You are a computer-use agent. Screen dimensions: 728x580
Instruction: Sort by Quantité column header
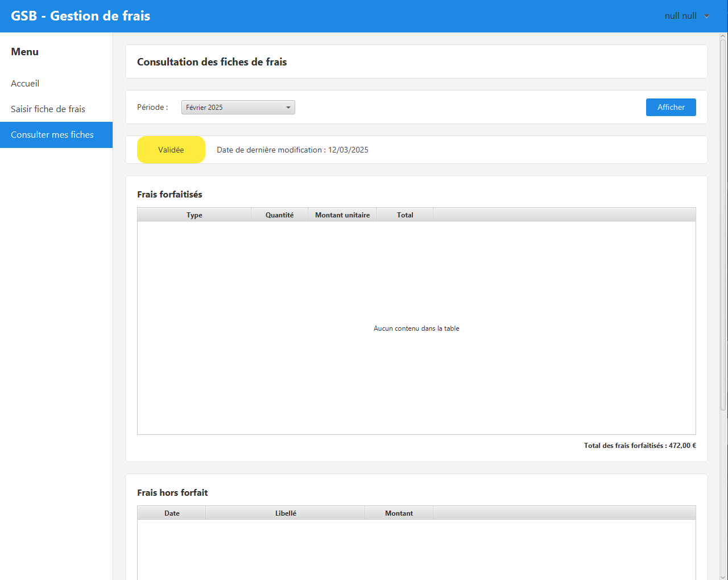(x=280, y=215)
